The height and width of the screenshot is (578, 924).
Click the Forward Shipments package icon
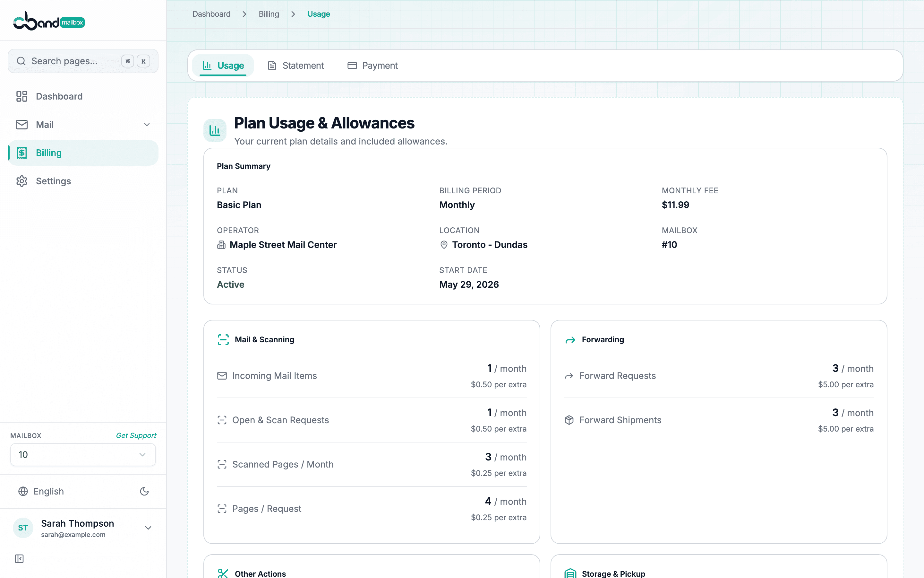pos(569,420)
